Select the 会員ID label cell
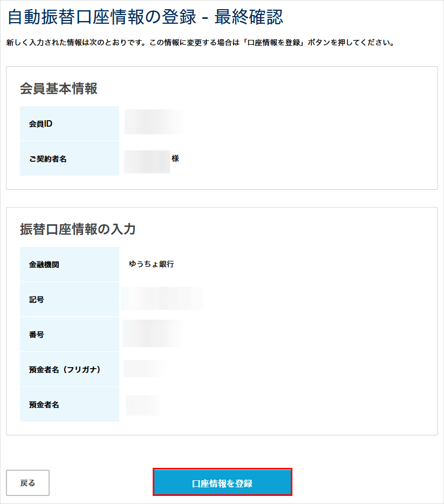The image size is (444, 504). [x=69, y=123]
